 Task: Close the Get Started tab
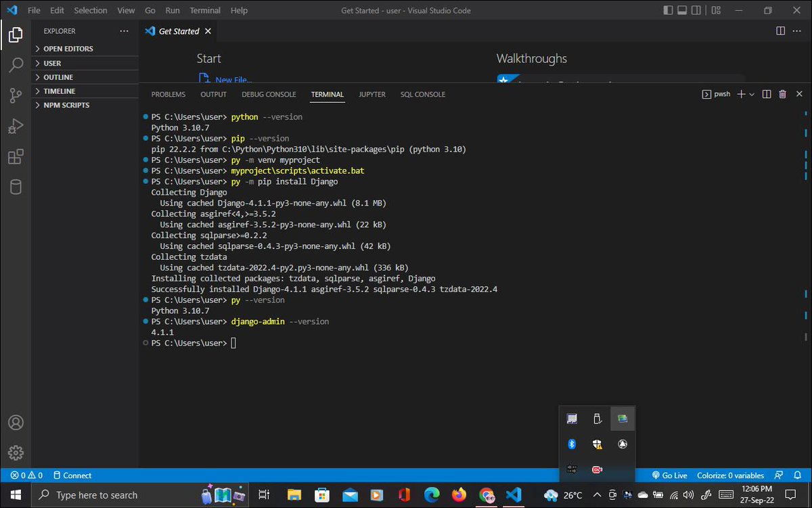[x=208, y=31]
